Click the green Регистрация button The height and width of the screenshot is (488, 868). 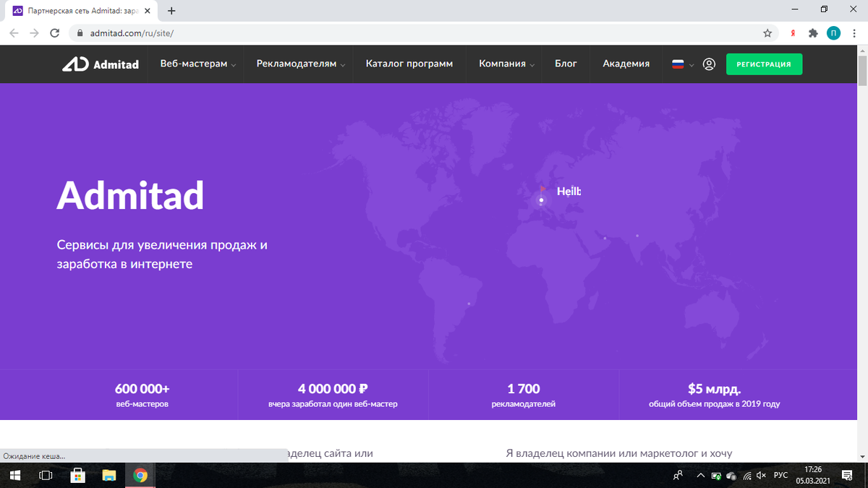pos(764,64)
